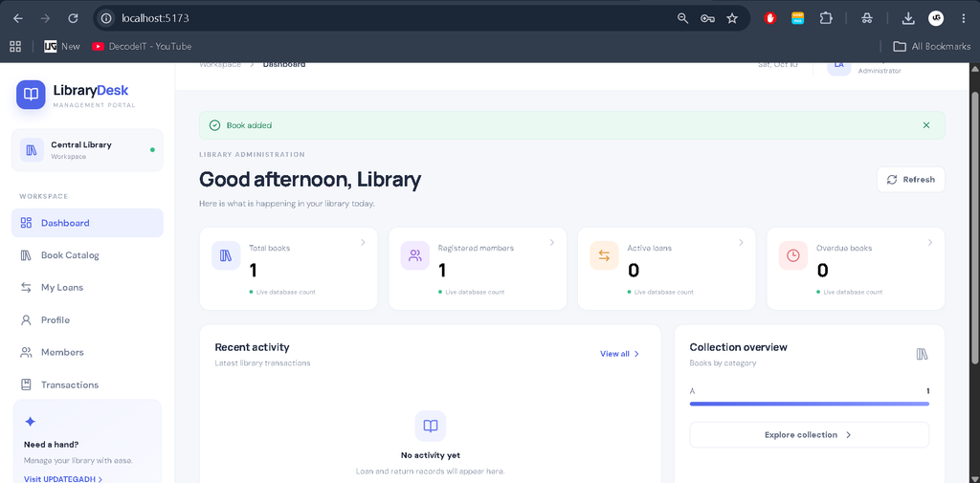Image resolution: width=980 pixels, height=483 pixels.
Task: Open the browser extensions puzzle icon
Action: [x=826, y=19]
